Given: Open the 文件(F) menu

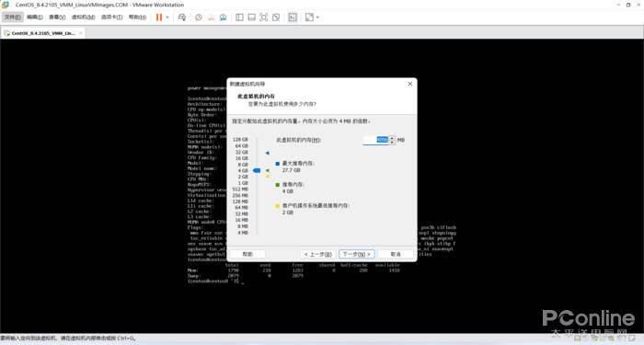Looking at the screenshot, I should pos(12,17).
